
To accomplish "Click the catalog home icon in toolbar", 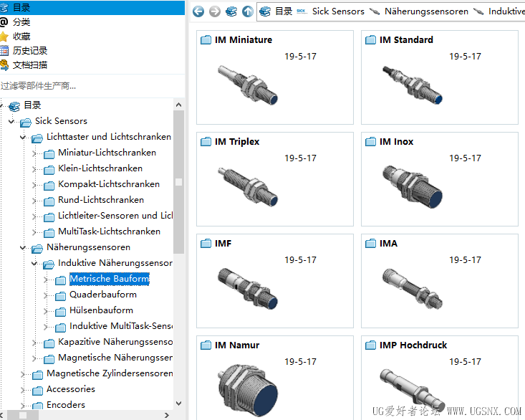I will (x=231, y=11).
